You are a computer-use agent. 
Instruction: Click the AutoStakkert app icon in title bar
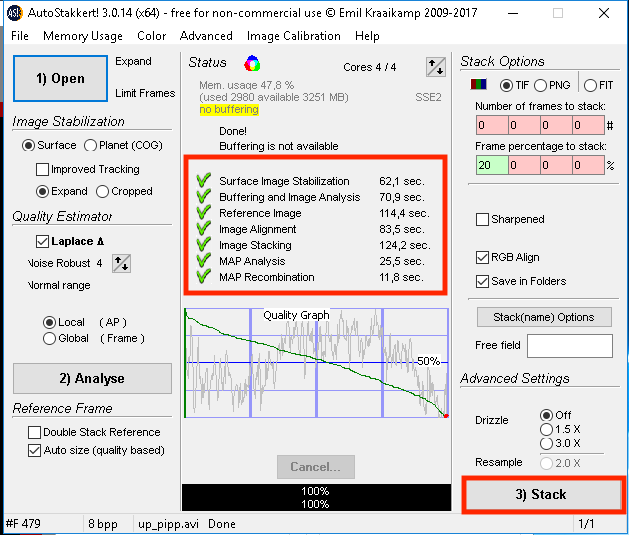(x=11, y=14)
